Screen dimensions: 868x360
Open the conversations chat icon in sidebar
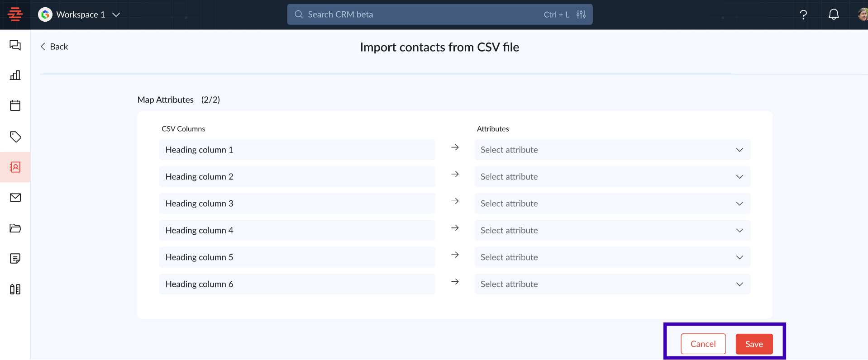point(15,45)
